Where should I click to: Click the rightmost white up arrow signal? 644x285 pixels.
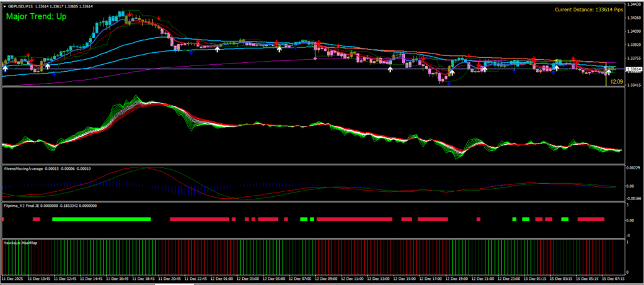coord(608,72)
